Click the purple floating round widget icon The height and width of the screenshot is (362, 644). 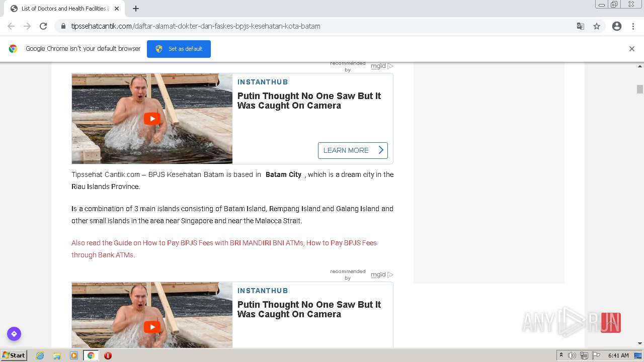tap(14, 334)
